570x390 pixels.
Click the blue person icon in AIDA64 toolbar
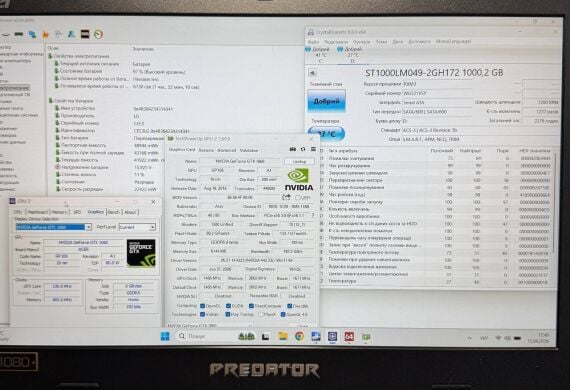(72, 34)
